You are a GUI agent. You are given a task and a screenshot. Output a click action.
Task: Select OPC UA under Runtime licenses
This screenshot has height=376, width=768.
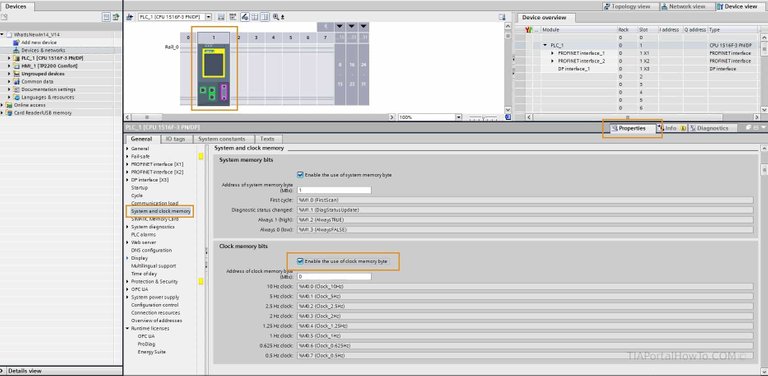(x=146, y=336)
